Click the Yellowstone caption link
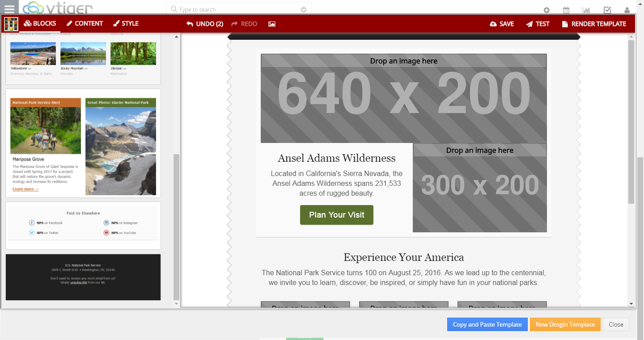 [21, 68]
